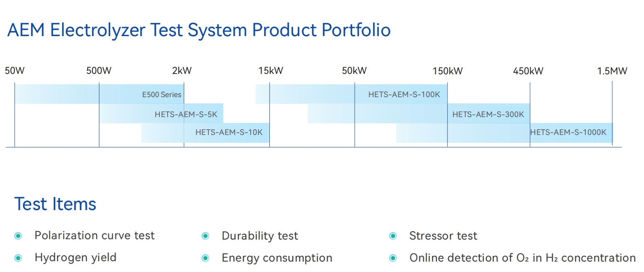Click the 2kW scale marker label
Image resolution: width=644 pixels, height=272 pixels.
coord(182,71)
